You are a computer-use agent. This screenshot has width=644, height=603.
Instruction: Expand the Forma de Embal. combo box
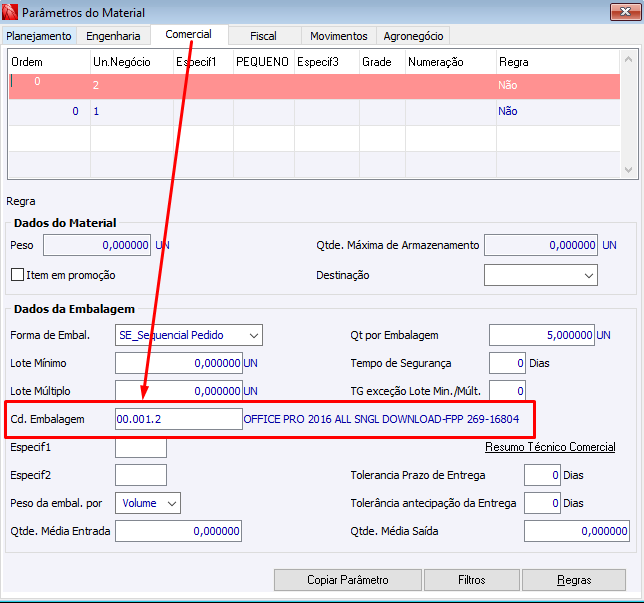[x=189, y=335]
